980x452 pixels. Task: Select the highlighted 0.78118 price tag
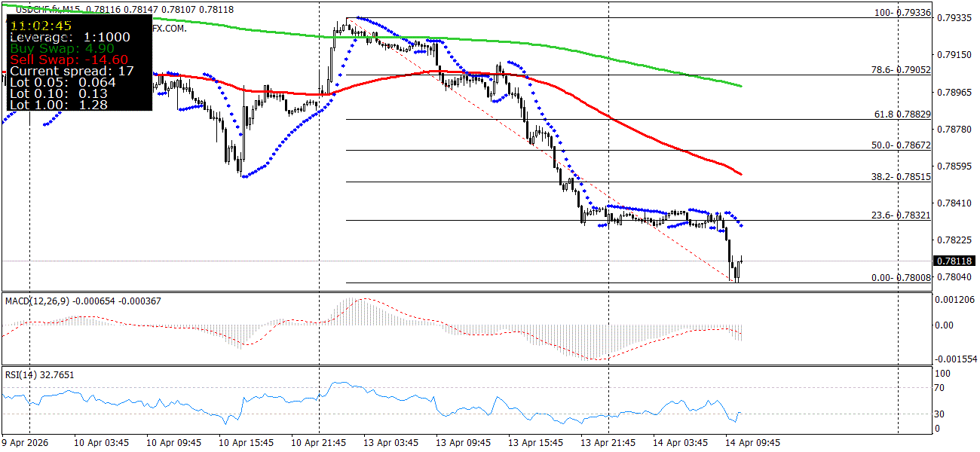click(954, 261)
